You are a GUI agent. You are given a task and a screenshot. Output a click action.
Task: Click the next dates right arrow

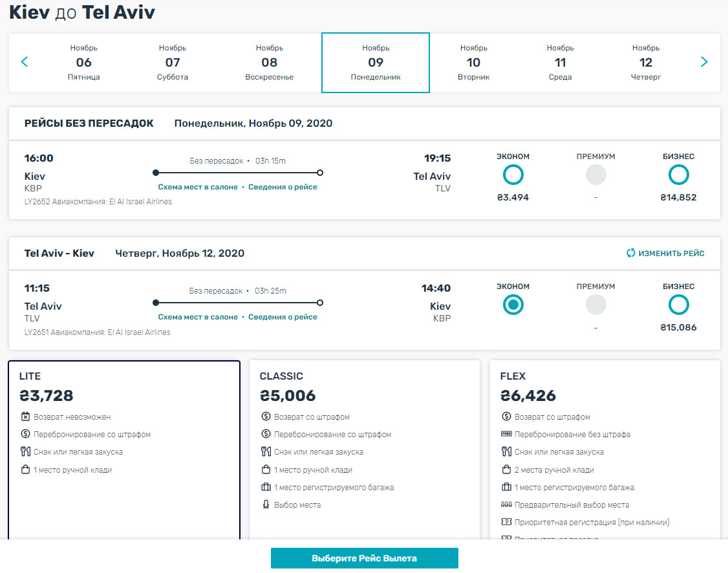point(704,62)
